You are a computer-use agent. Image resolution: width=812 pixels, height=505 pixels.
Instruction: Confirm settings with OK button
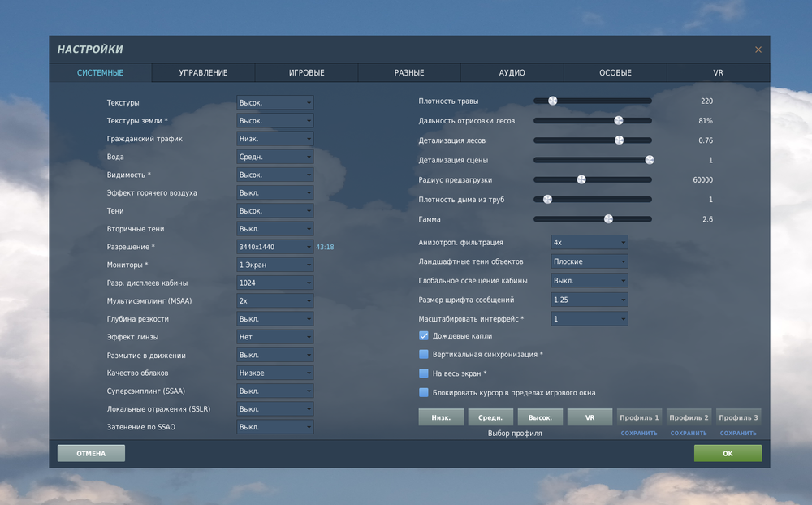coord(728,453)
